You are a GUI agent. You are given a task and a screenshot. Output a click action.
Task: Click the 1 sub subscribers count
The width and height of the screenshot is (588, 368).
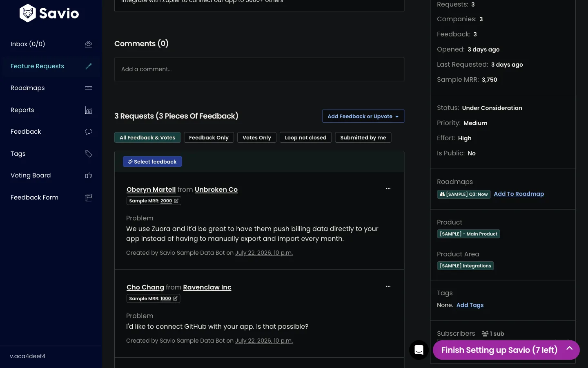pos(497,334)
